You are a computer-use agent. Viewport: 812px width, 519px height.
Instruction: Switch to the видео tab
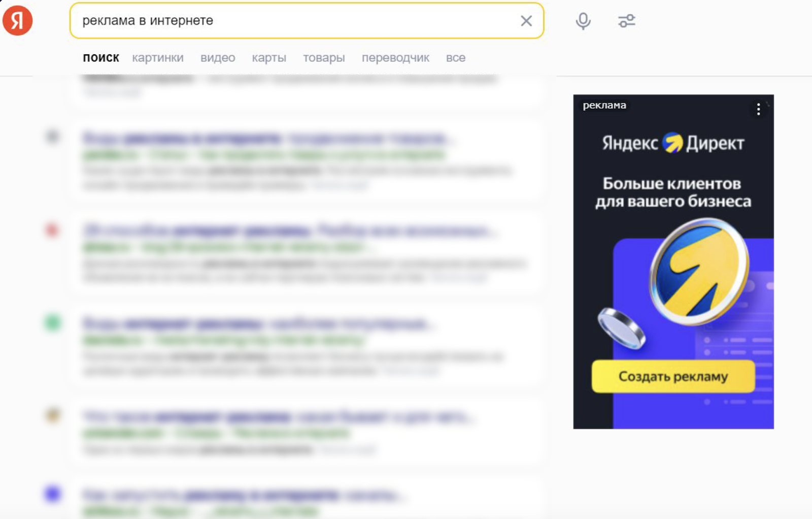(218, 57)
